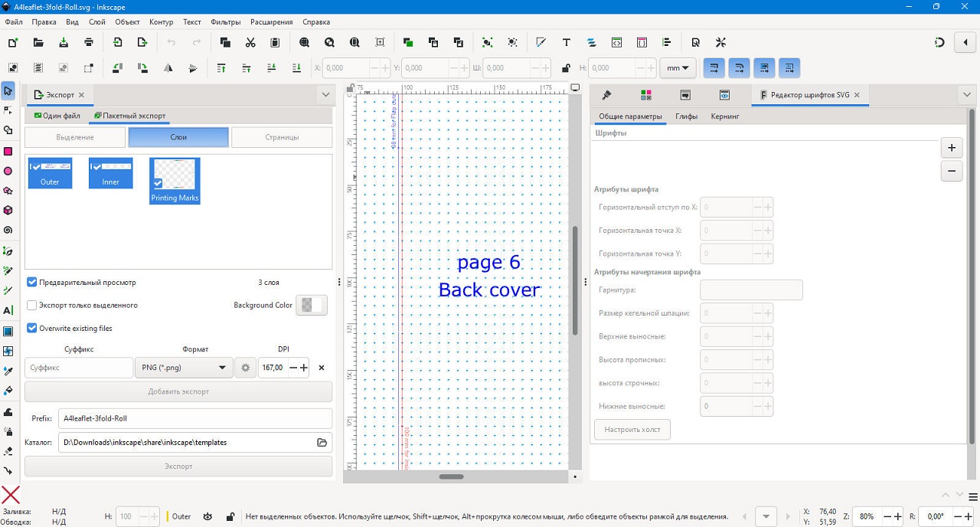Open advanced format settings gear
This screenshot has width=980, height=527.
point(245,368)
